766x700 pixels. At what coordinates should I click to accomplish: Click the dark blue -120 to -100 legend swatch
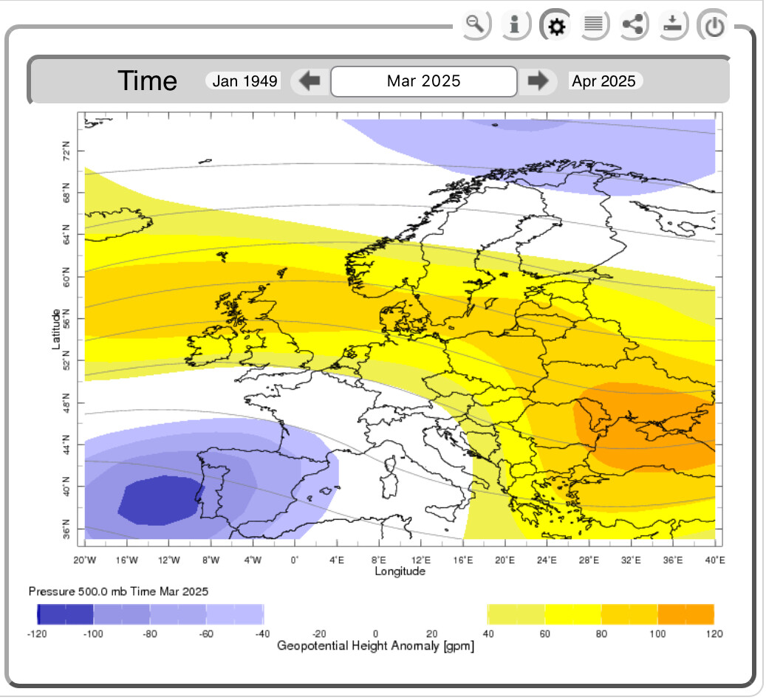65,614
